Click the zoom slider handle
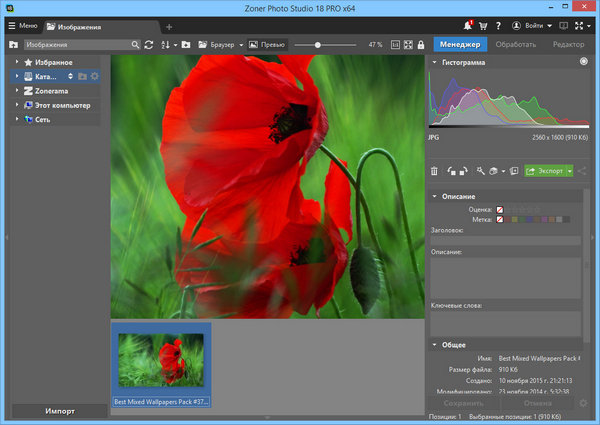600x425 pixels. tap(317, 45)
